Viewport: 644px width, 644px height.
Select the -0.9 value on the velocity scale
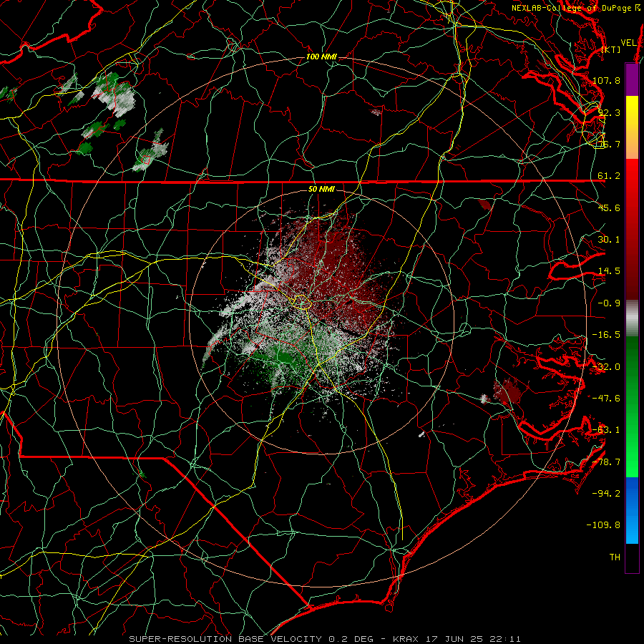tap(609, 303)
